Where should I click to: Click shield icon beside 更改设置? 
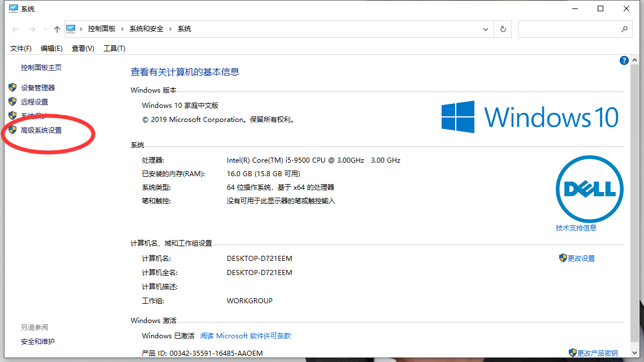(x=563, y=258)
